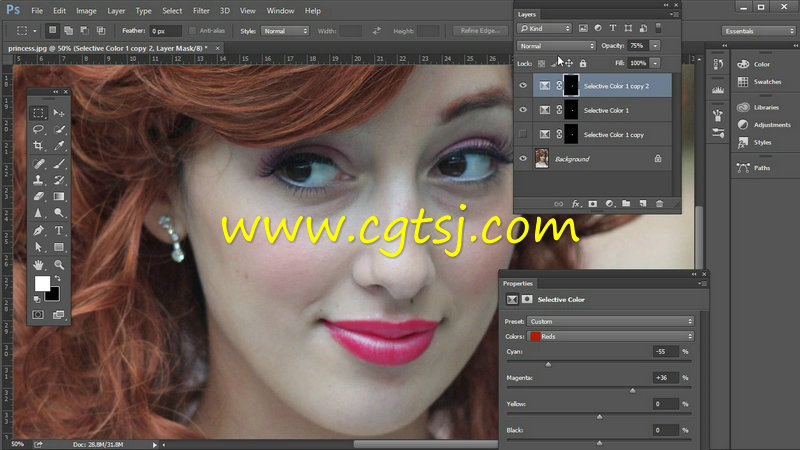The height and width of the screenshot is (450, 800).
Task: Select the Quick Selection tool
Action: tap(59, 129)
